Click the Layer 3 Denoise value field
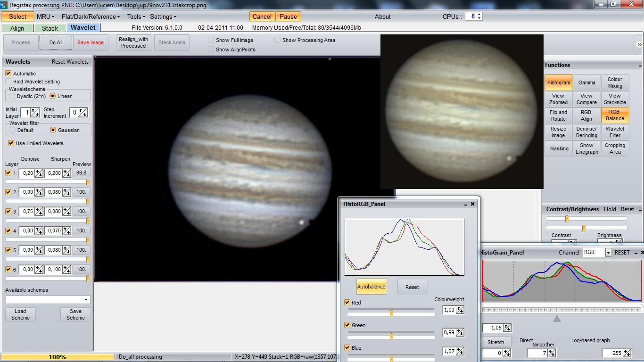 (x=27, y=212)
